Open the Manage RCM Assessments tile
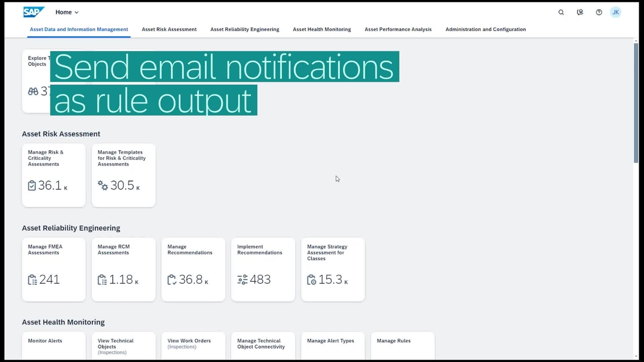The image size is (644, 362). [x=123, y=269]
